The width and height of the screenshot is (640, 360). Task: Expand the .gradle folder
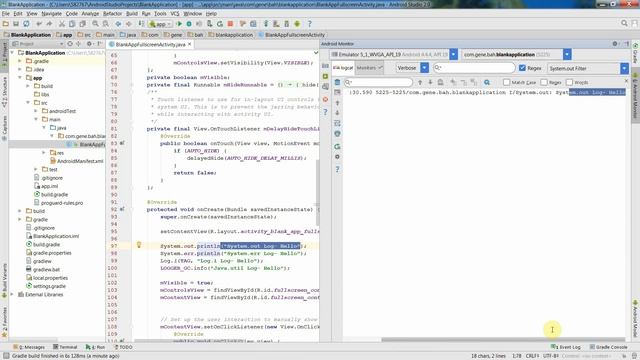20,61
